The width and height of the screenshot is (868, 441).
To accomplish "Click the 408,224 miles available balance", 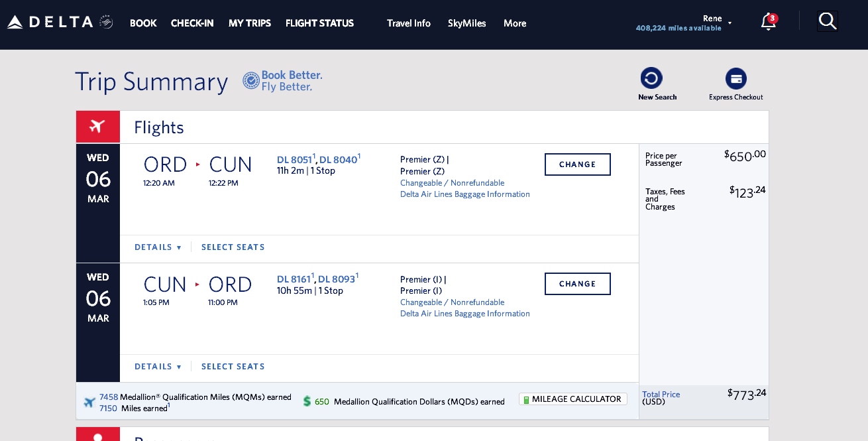I will tap(678, 28).
